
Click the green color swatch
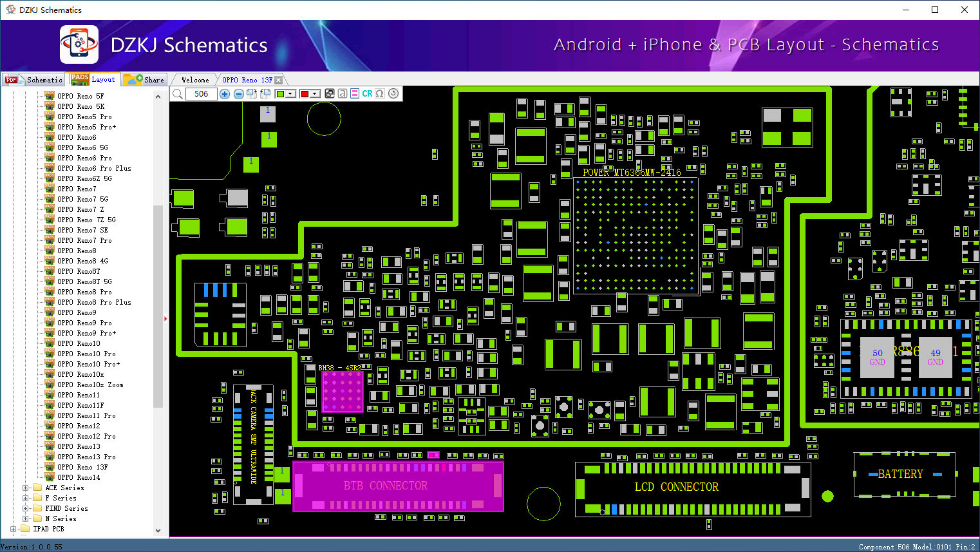tap(280, 94)
